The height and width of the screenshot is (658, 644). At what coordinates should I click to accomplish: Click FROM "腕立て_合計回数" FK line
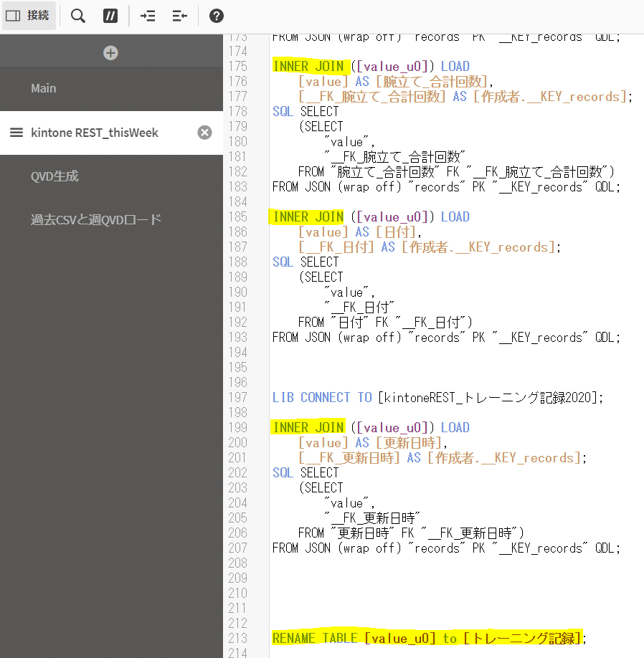(456, 171)
